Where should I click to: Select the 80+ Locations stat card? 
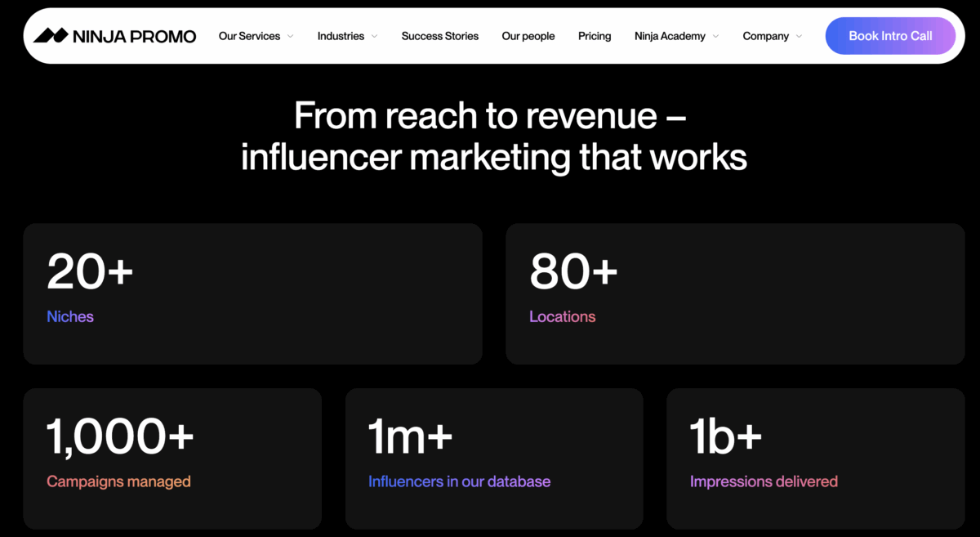pos(735,293)
